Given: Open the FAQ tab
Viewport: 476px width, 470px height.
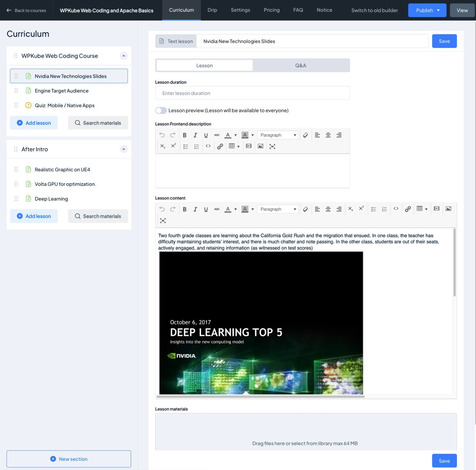Looking at the screenshot, I should point(298,10).
